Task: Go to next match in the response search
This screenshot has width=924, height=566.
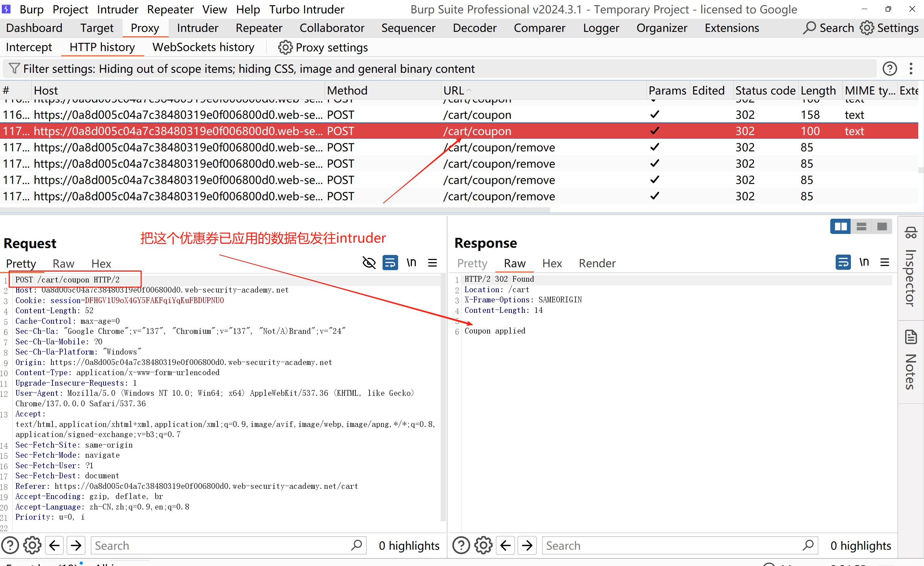Action: [x=527, y=545]
